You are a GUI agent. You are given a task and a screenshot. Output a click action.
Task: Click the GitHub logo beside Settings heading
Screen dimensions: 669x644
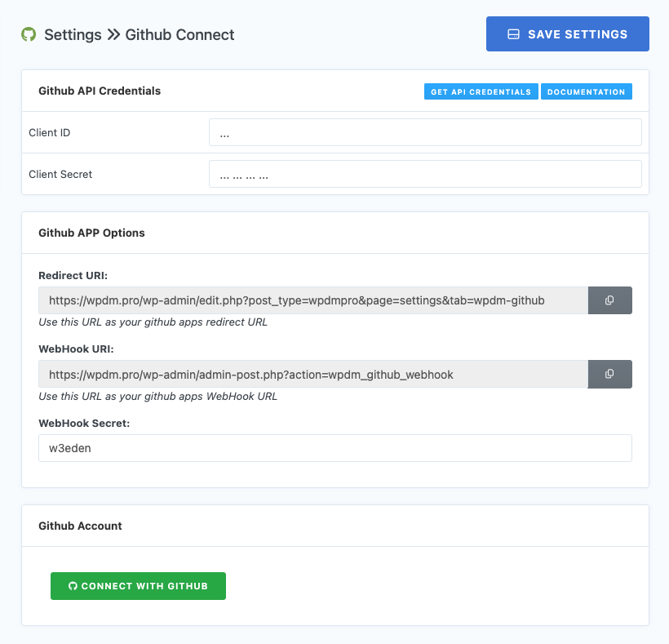click(29, 34)
